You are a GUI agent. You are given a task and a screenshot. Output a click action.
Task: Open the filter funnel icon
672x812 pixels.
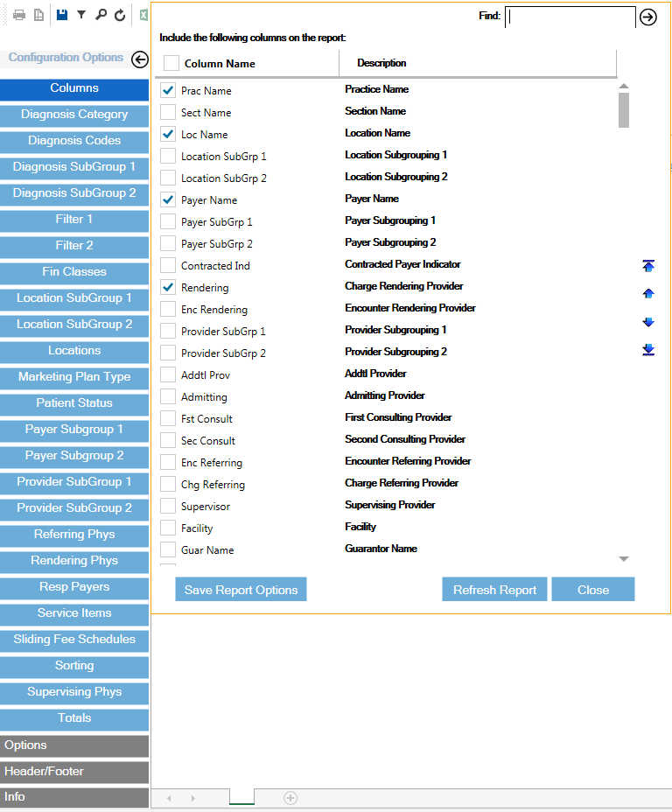pos(81,15)
